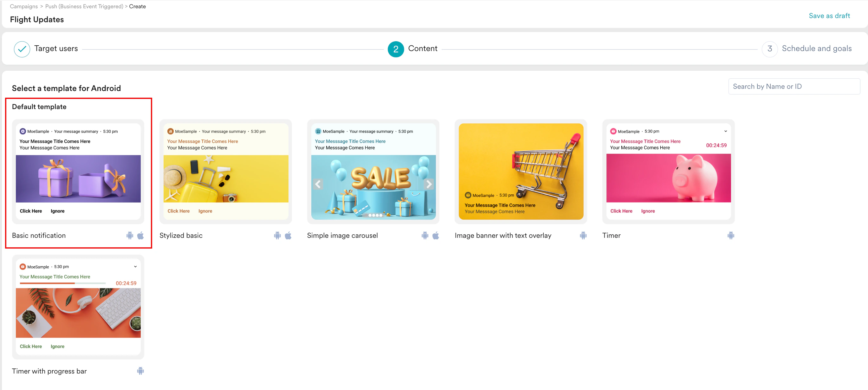Click Save as draft link
The width and height of the screenshot is (868, 390).
(x=829, y=16)
